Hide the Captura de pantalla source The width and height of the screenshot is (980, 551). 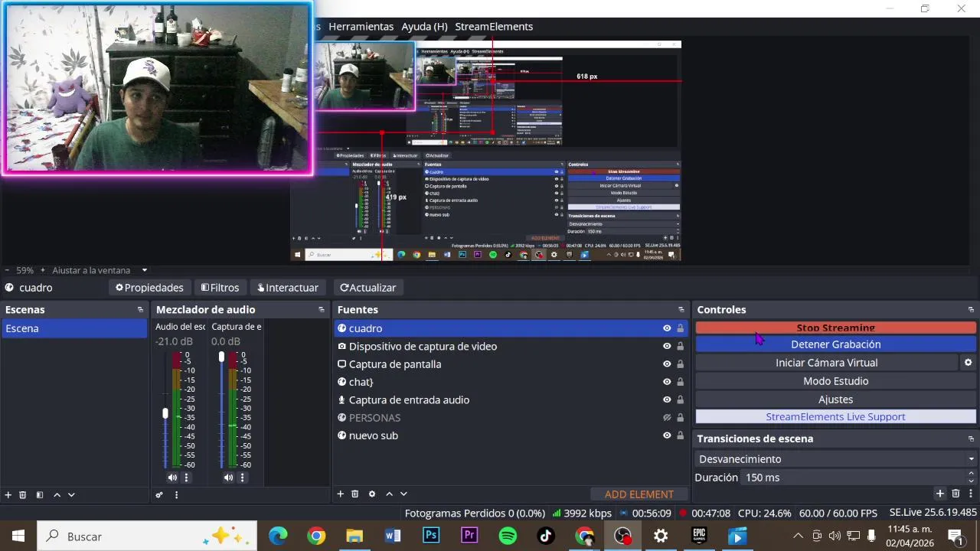[x=667, y=364]
